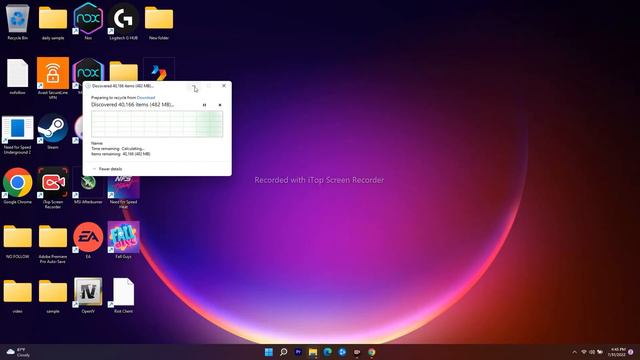
Task: Open the Riot Client shortcut
Action: (x=123, y=296)
